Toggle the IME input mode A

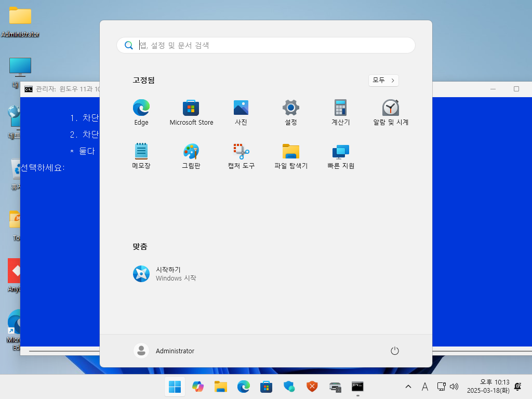click(425, 387)
